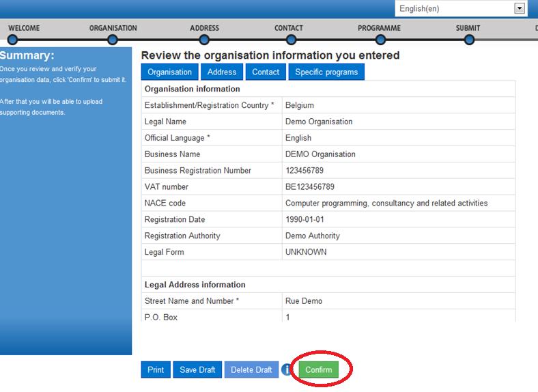This screenshot has height=392, width=538.
Task: Switch to the Organisation tab
Action: pyautogui.click(x=169, y=72)
